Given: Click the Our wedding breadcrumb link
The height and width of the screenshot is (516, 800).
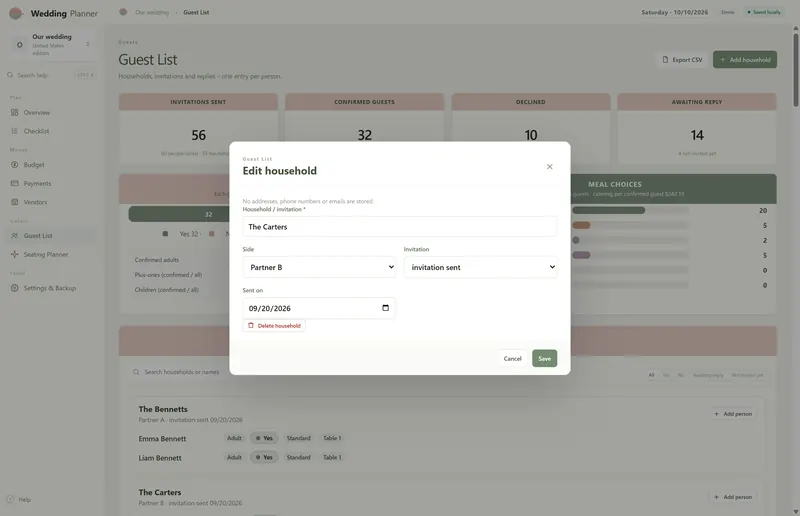Looking at the screenshot, I should (x=152, y=12).
